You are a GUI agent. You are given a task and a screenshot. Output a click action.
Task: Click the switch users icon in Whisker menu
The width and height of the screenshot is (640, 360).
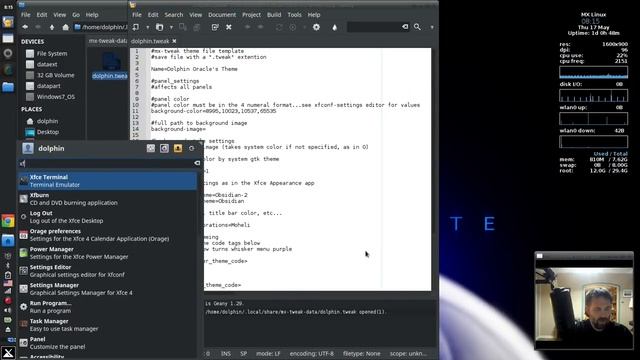178,148
